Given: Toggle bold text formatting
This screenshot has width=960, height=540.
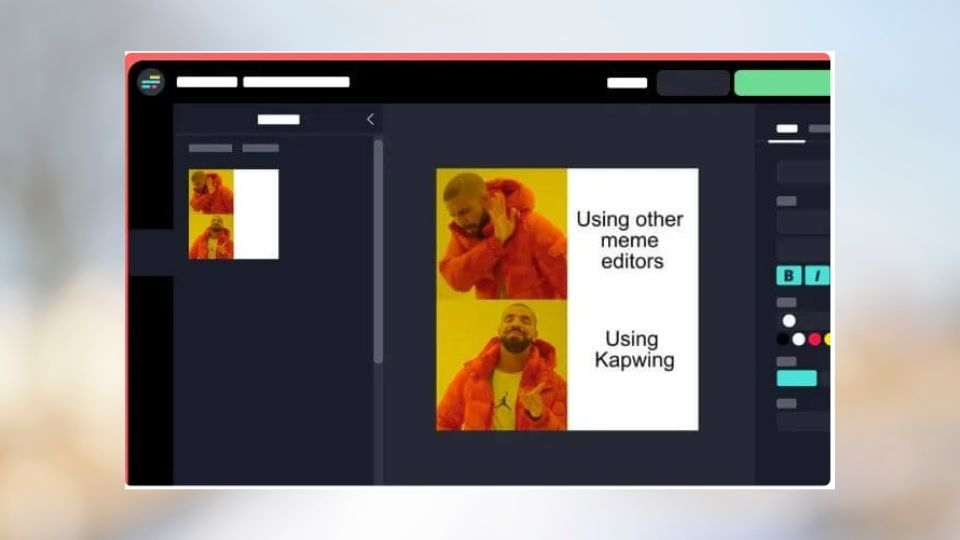Looking at the screenshot, I should pos(789,276).
